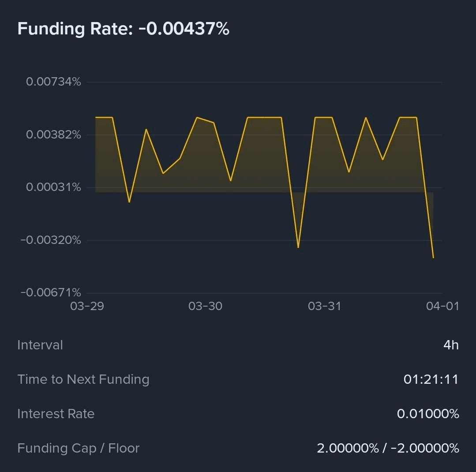This screenshot has width=476, height=472.
Task: Select the 03-29 date on the x-axis
Action: [x=87, y=306]
